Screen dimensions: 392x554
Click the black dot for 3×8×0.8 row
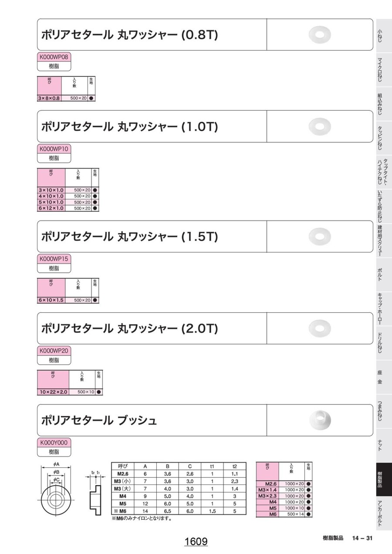pos(91,98)
